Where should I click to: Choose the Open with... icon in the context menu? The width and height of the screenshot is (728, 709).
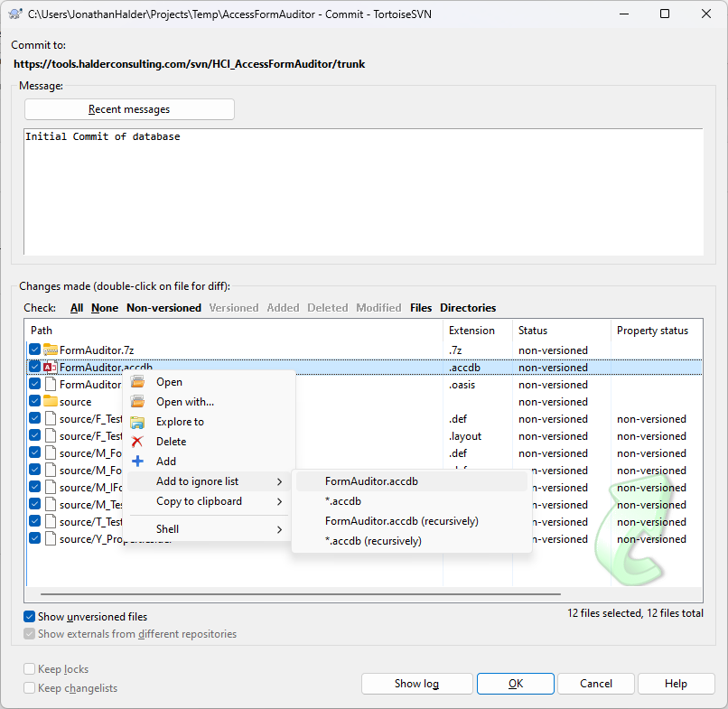point(137,402)
